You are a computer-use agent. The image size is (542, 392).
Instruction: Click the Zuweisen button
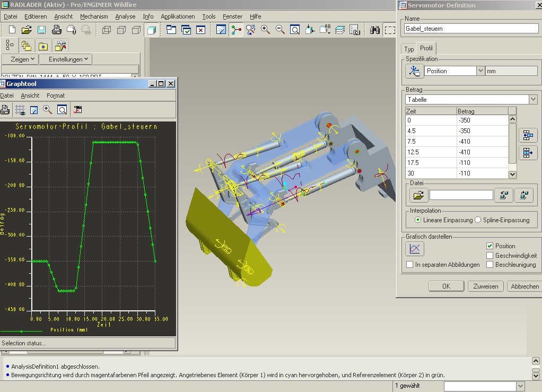[x=486, y=286]
